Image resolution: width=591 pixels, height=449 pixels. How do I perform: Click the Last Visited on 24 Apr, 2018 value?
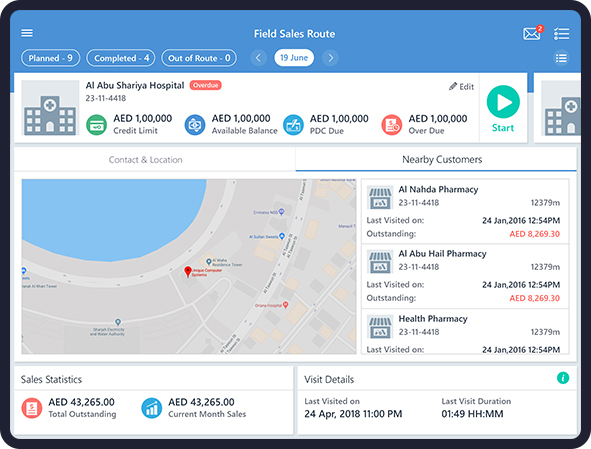point(353,414)
